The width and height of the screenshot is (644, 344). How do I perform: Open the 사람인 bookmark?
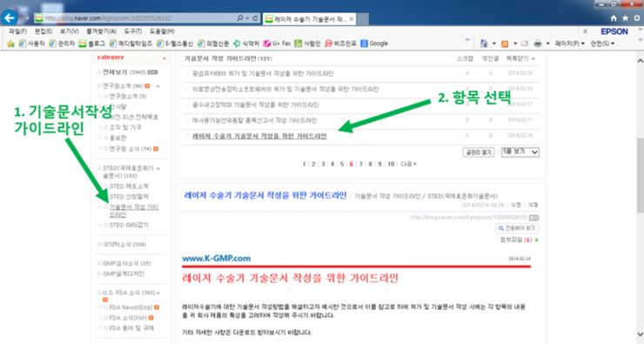(307, 44)
